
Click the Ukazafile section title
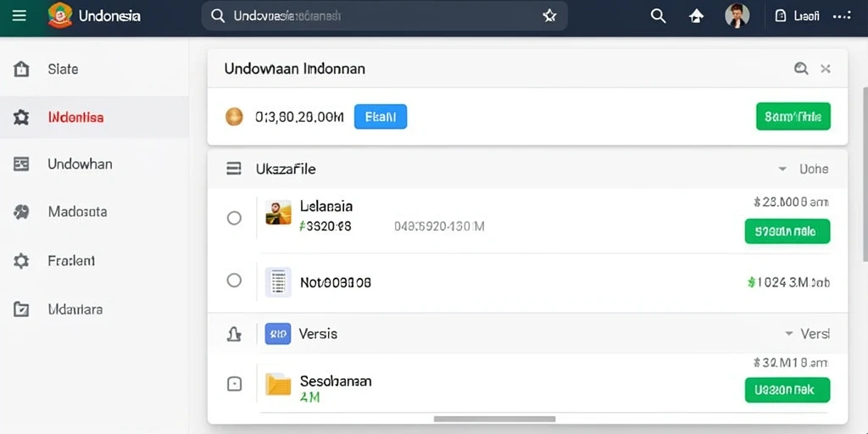[286, 169]
